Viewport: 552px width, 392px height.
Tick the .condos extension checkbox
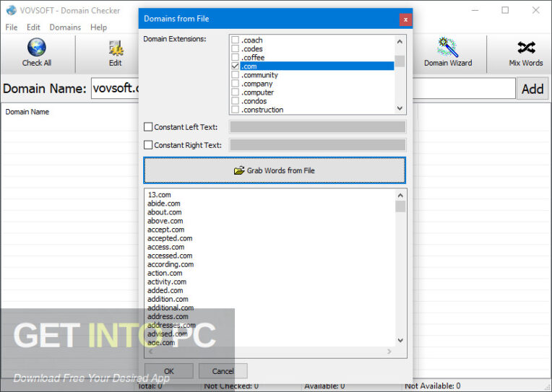click(x=235, y=101)
